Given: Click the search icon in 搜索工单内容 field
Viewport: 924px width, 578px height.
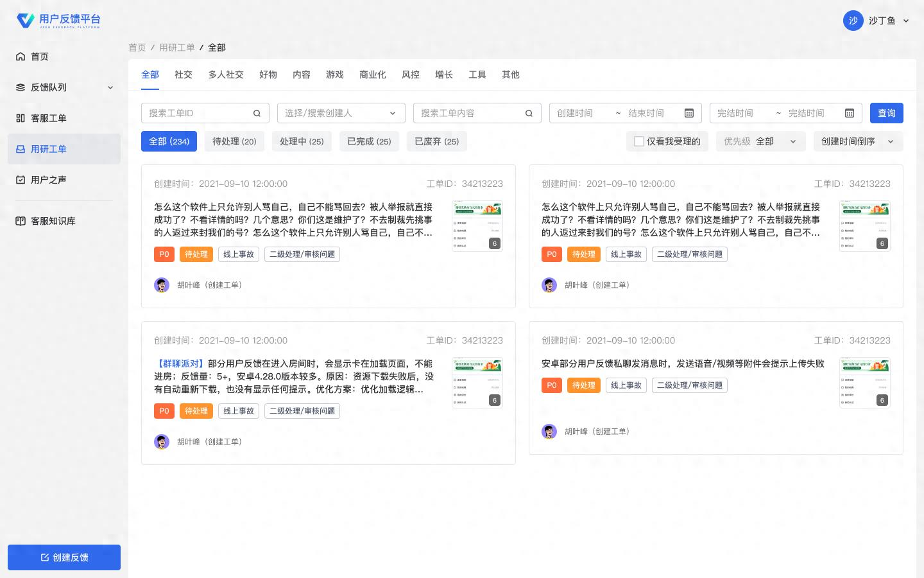Looking at the screenshot, I should coord(529,113).
